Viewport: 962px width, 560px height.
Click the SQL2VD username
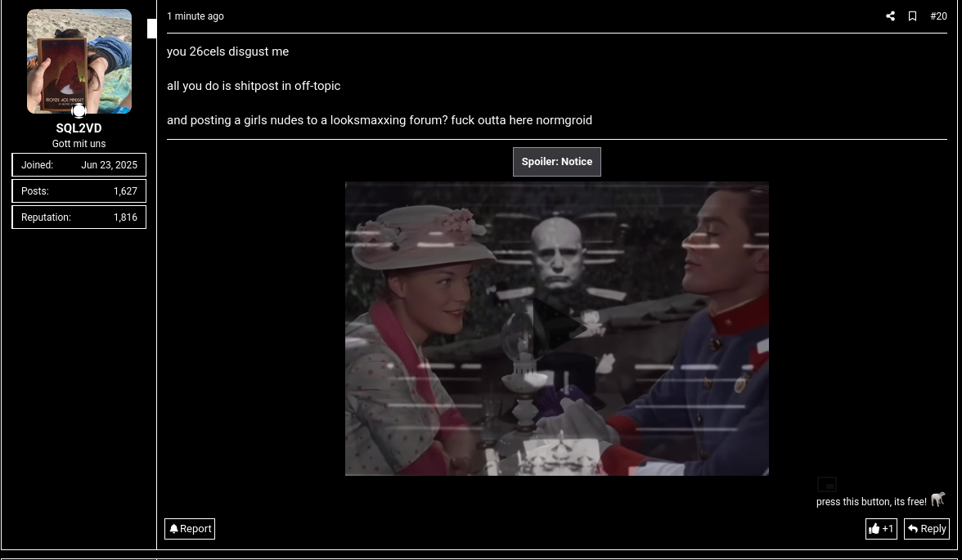click(79, 128)
